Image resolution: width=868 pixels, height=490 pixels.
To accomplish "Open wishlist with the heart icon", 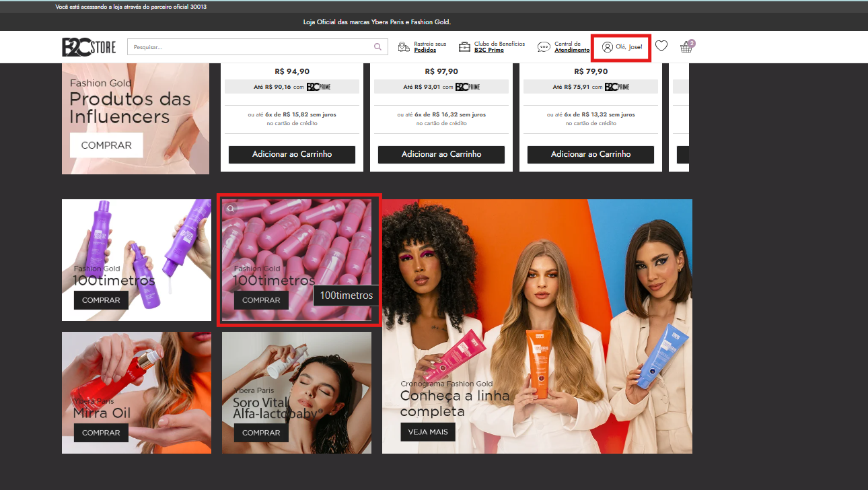I will [x=661, y=46].
